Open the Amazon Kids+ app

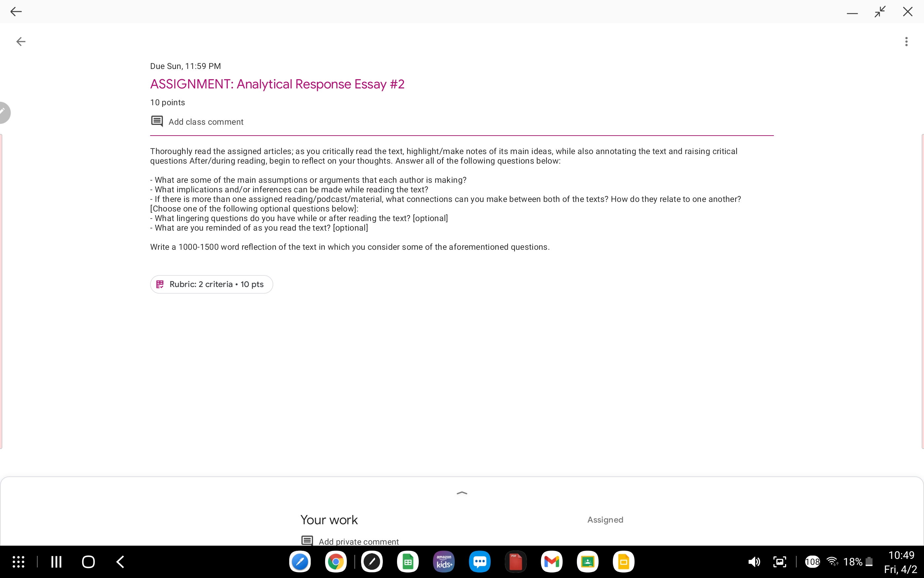click(x=444, y=562)
